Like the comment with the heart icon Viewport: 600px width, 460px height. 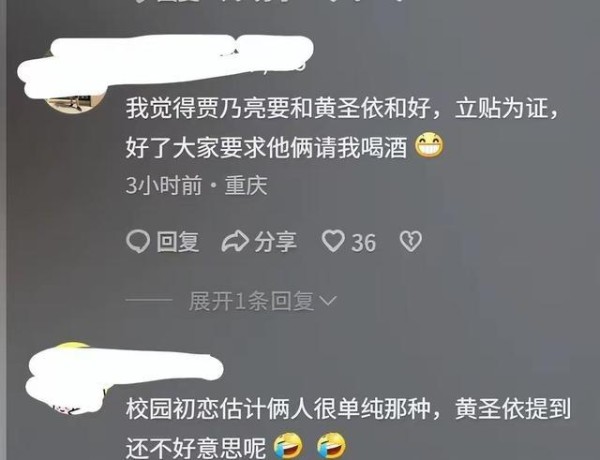pos(333,241)
